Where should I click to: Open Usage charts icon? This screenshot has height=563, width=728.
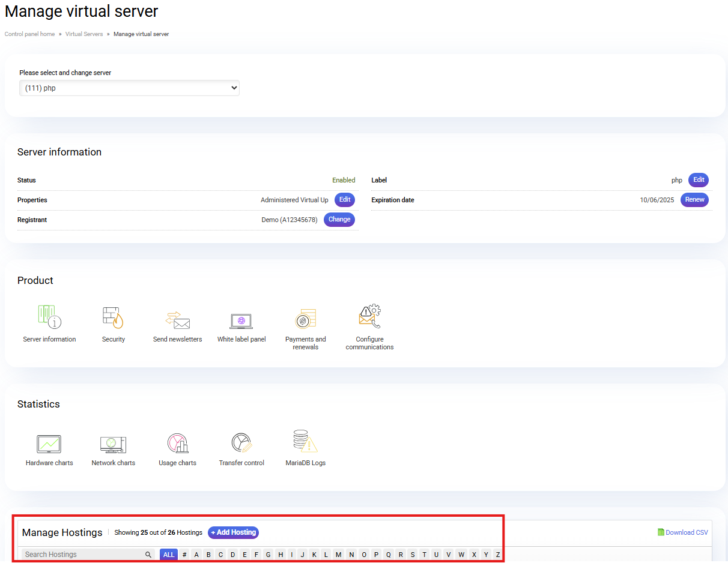click(x=177, y=444)
